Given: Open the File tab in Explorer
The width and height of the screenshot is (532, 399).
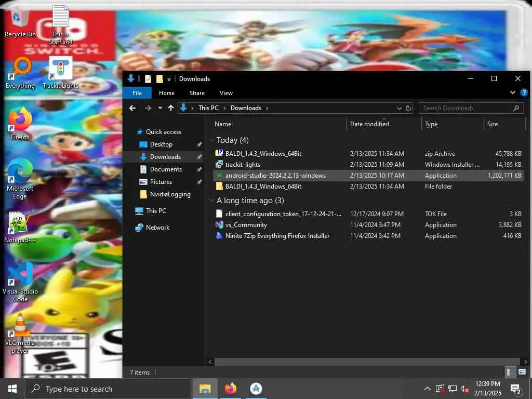Looking at the screenshot, I should point(137,93).
